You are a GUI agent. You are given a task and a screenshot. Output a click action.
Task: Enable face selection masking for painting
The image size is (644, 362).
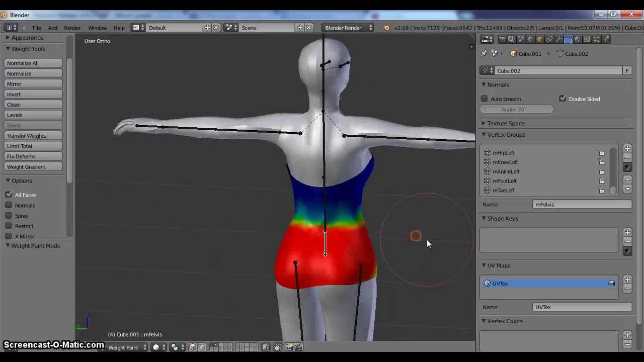coord(192,347)
